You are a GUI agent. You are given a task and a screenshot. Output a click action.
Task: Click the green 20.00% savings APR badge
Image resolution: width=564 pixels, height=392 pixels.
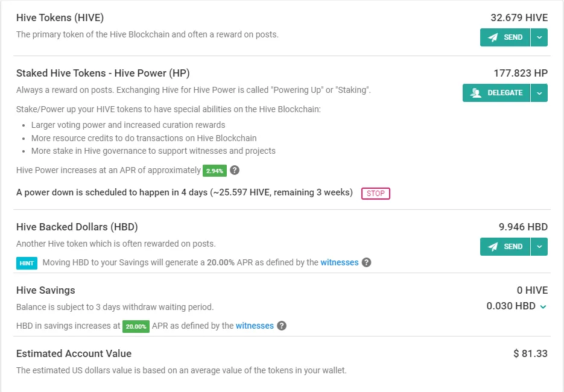tap(136, 326)
